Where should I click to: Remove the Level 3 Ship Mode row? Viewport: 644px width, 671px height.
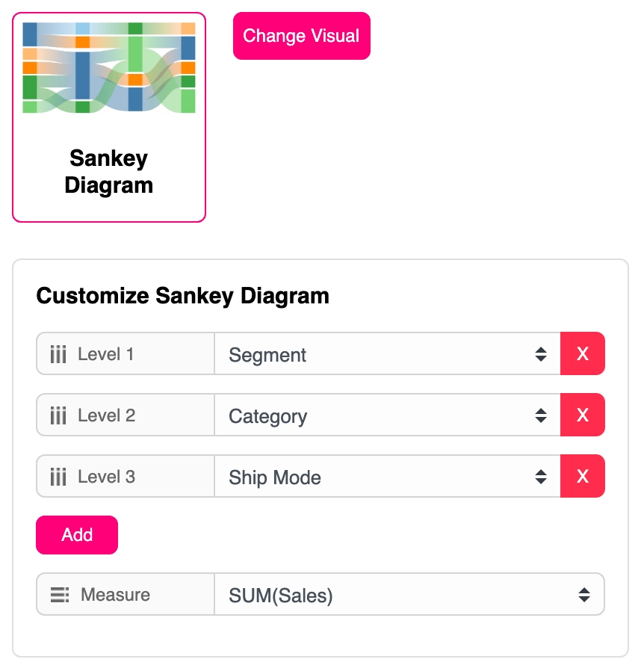tap(582, 477)
